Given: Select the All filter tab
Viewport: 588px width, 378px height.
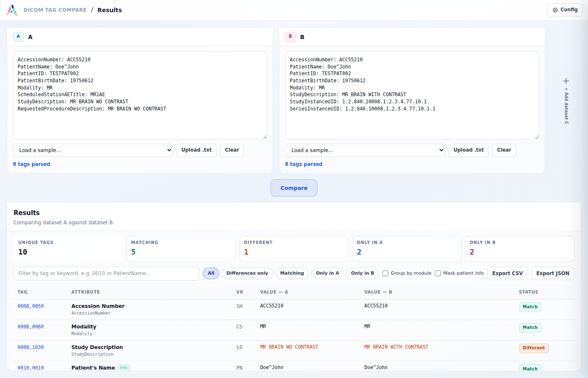Looking at the screenshot, I should click(x=211, y=273).
